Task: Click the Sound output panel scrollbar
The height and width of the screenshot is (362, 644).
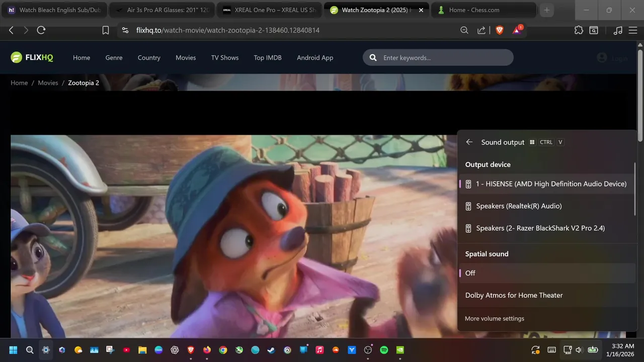Action: pyautogui.click(x=635, y=189)
